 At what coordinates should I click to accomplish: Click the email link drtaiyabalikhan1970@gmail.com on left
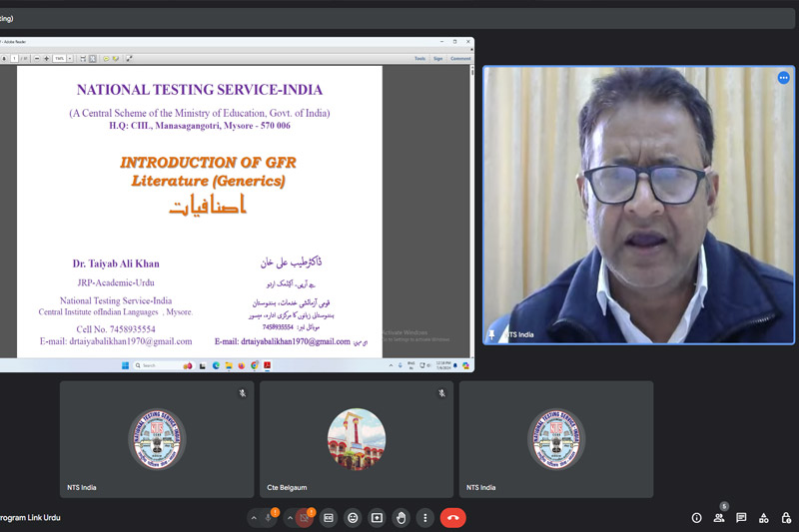point(131,341)
